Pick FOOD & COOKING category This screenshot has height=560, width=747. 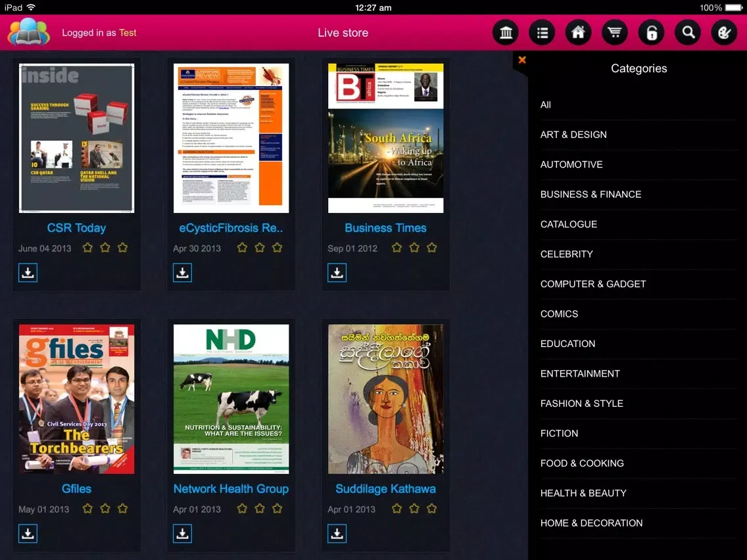pyautogui.click(x=639, y=463)
